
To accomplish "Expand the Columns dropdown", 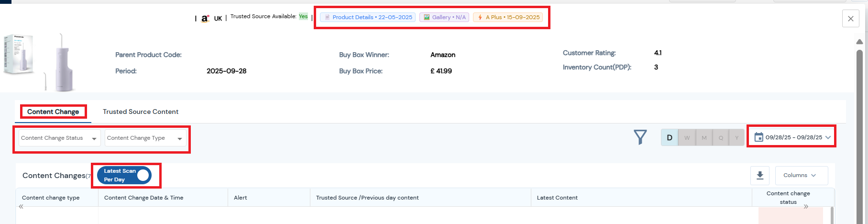I will (x=801, y=176).
